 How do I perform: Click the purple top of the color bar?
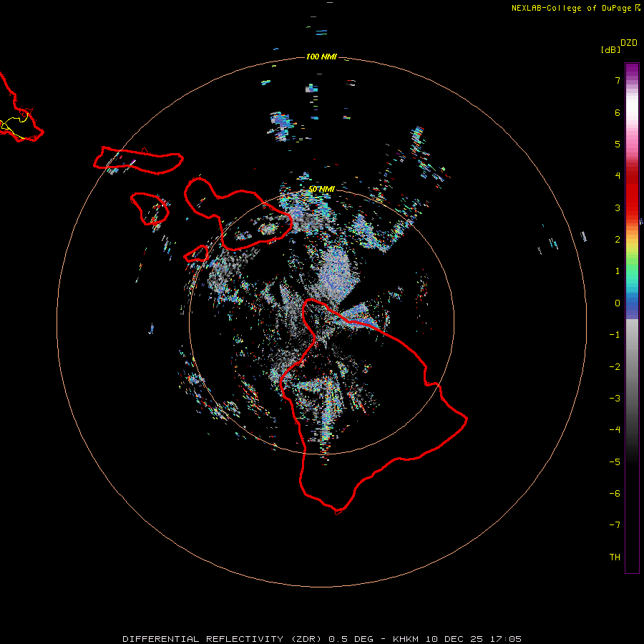[x=632, y=70]
